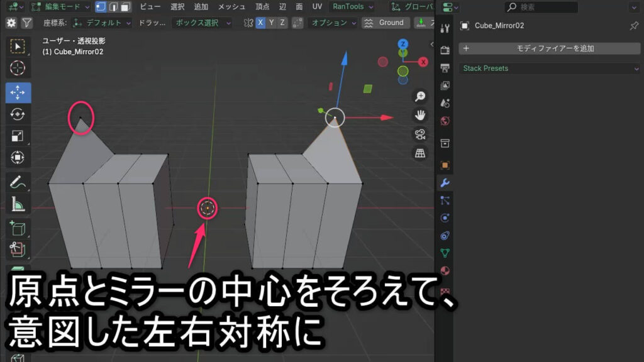
Task: Open the ボックス選択 drag dropdown
Action: point(201,23)
